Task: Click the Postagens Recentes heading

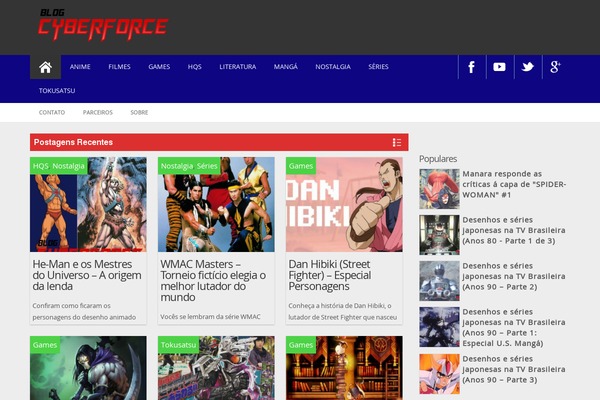Action: click(73, 142)
